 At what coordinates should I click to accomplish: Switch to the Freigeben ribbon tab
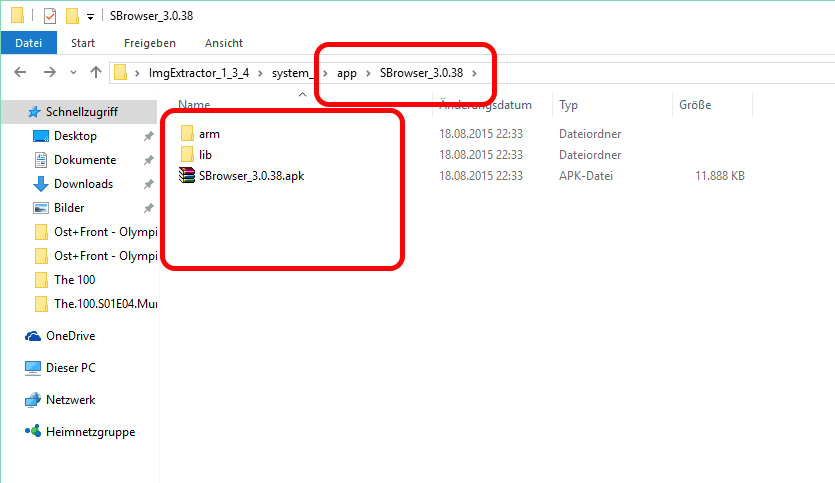(x=150, y=43)
